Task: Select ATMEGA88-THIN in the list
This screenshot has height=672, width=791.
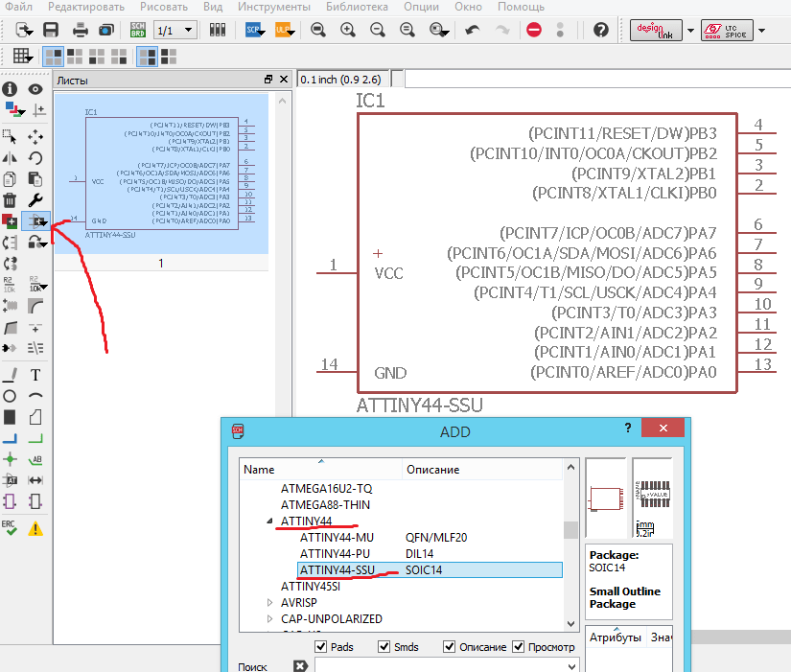Action: (x=325, y=504)
